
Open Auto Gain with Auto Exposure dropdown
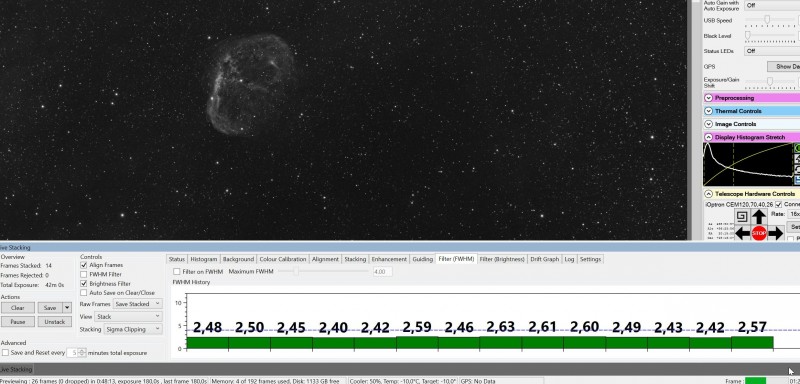(772, 5)
